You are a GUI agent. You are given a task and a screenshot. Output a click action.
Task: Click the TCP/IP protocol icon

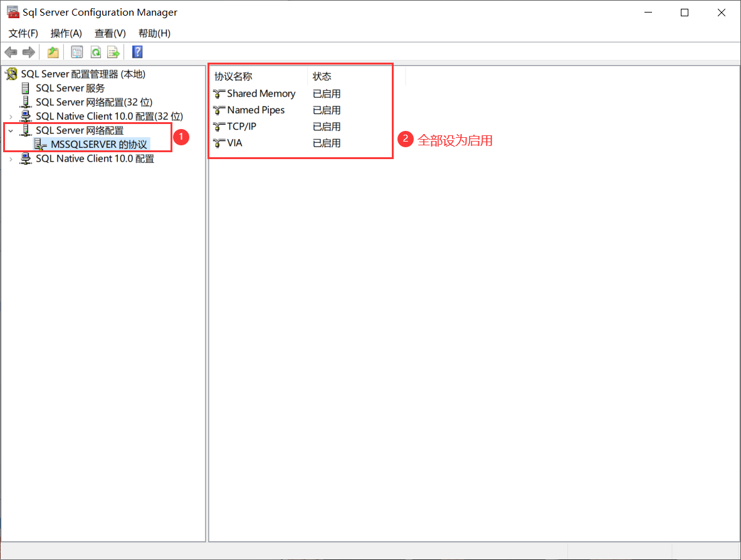(x=219, y=127)
